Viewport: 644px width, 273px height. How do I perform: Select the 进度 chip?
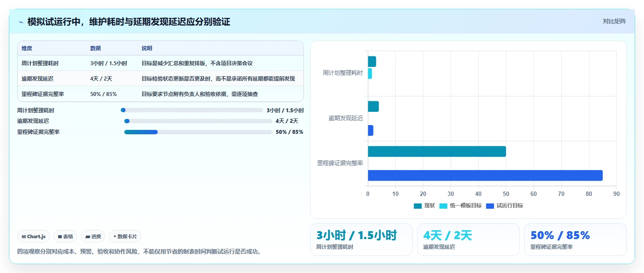tap(93, 236)
